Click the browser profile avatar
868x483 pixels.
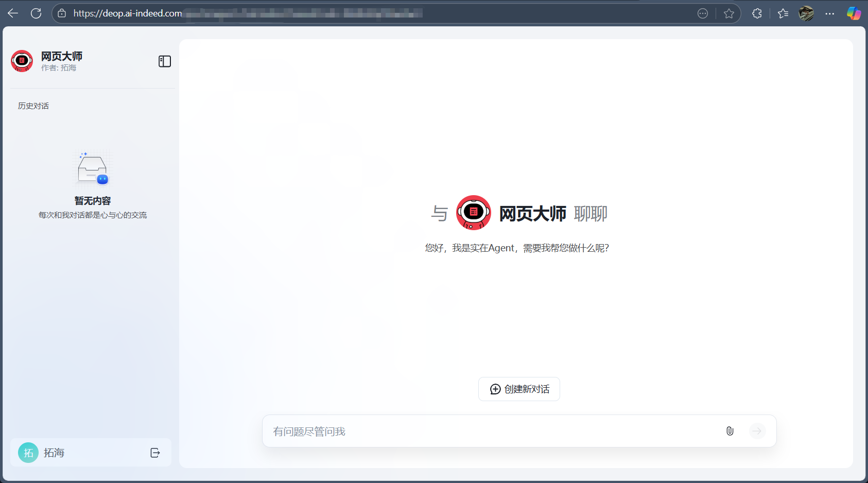(806, 13)
